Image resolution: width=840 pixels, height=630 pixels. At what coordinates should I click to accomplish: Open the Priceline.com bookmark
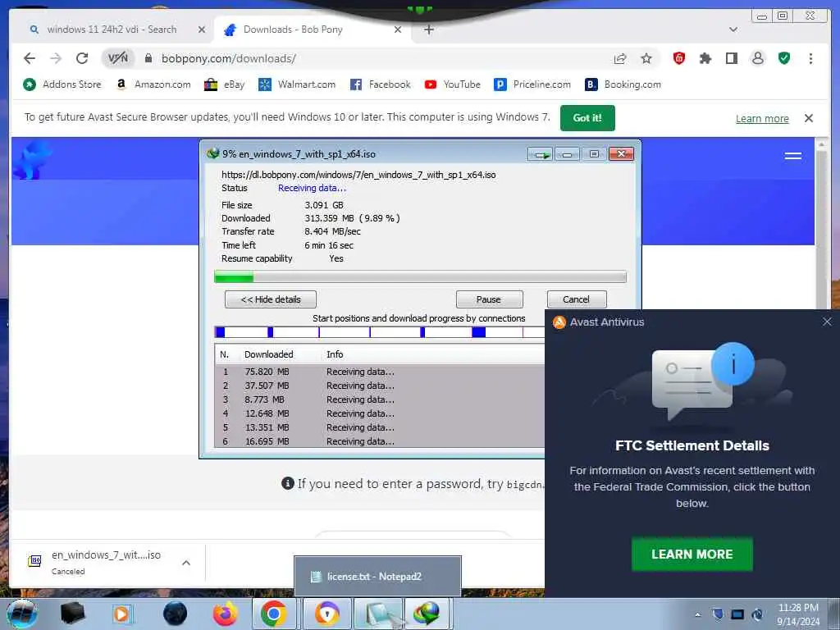pos(532,84)
